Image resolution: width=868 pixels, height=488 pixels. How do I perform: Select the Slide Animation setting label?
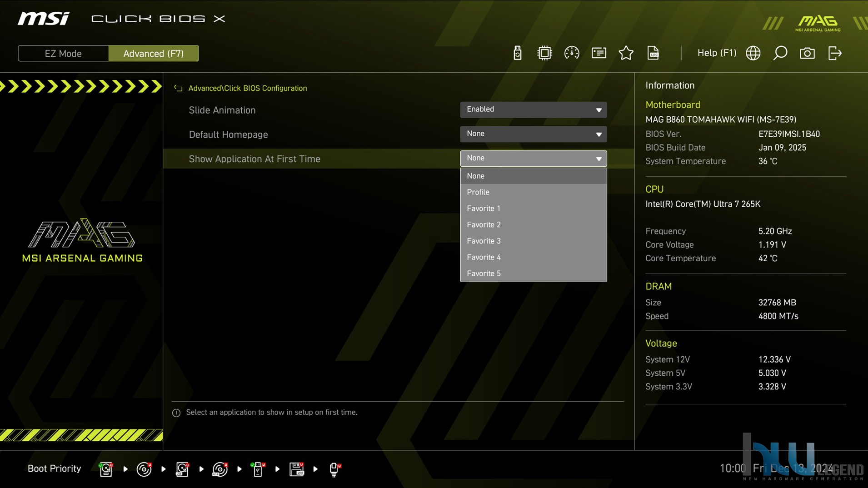(x=222, y=110)
